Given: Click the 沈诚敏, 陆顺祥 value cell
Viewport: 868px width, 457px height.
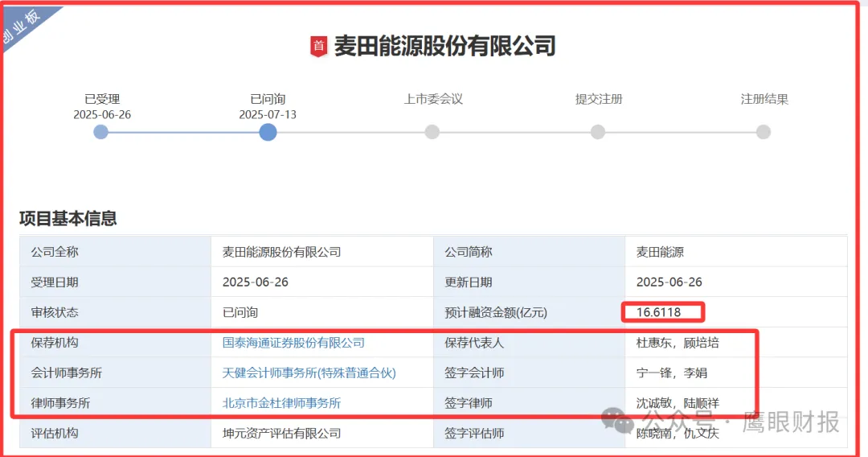Looking at the screenshot, I should 736,403.
